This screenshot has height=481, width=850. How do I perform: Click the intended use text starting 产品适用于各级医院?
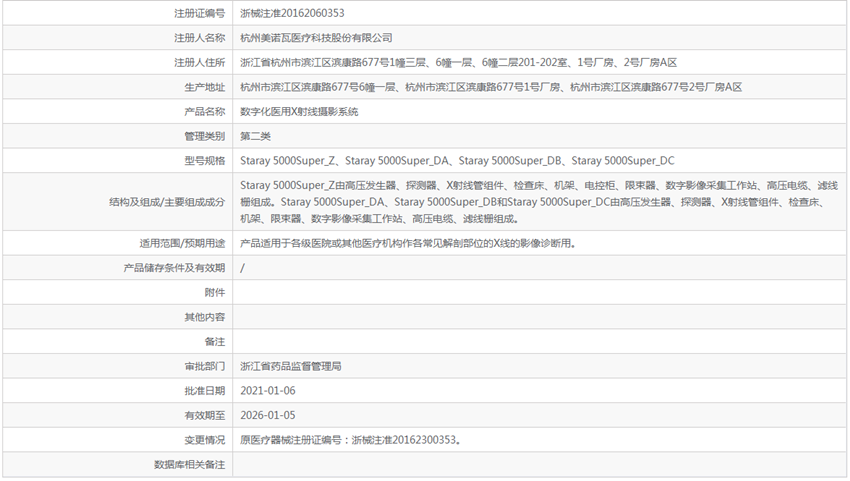pyautogui.click(x=408, y=243)
